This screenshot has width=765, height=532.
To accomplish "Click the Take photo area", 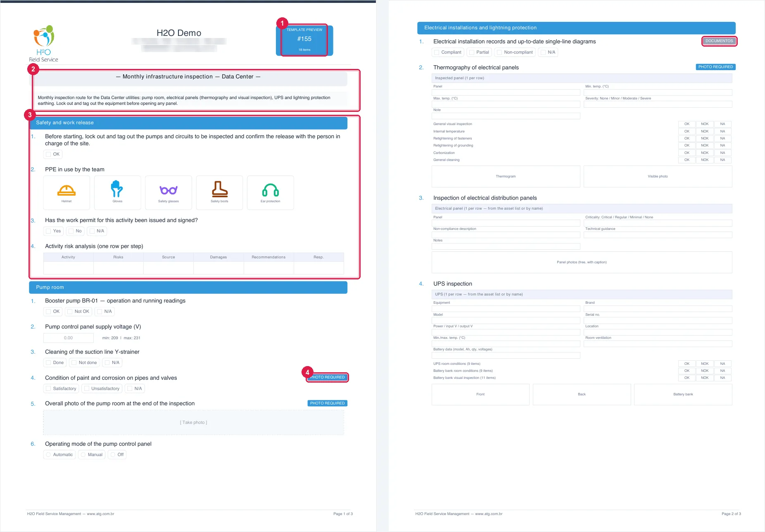I will click(x=193, y=423).
